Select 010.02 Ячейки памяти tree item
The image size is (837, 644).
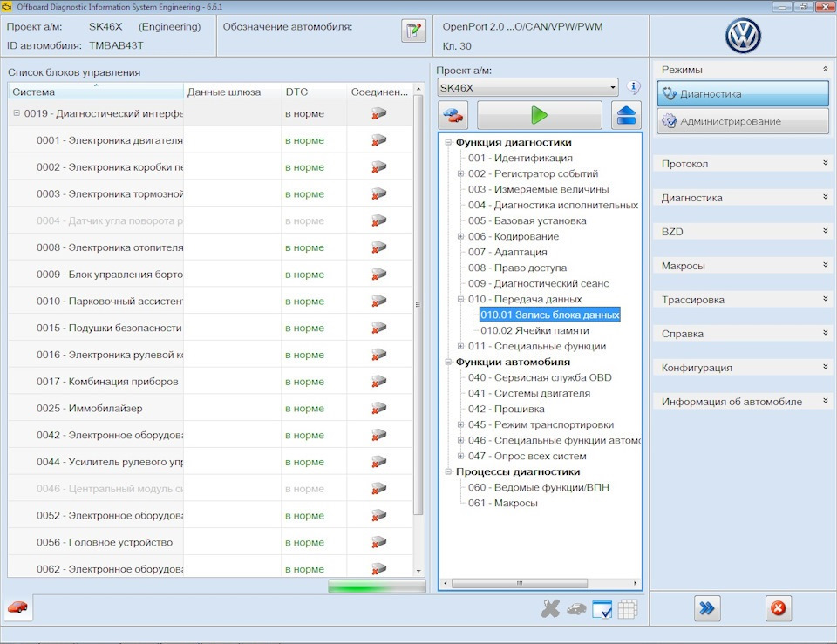(534, 331)
